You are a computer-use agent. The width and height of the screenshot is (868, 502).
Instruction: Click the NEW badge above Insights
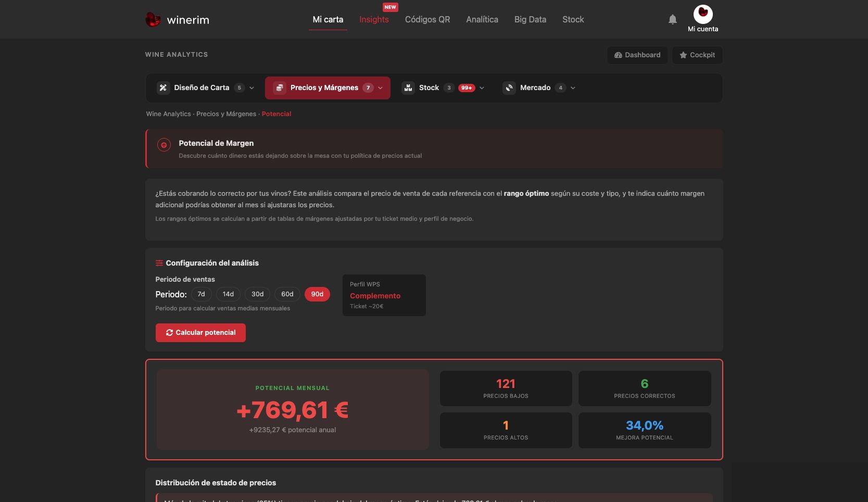(390, 7)
